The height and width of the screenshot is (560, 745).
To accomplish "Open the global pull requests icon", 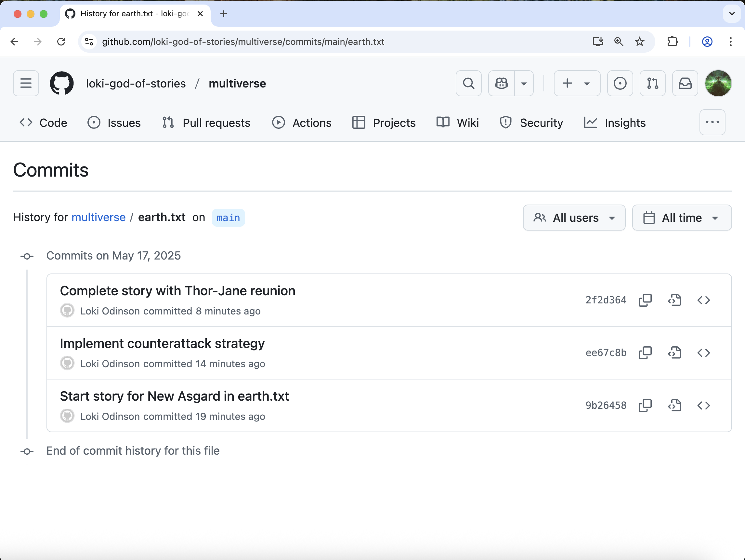I will (x=652, y=83).
